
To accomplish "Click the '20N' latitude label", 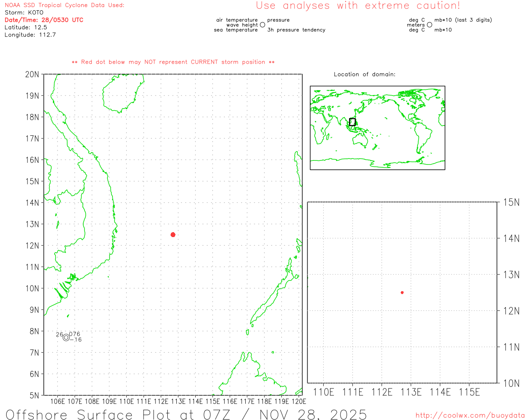I will 32,74.
